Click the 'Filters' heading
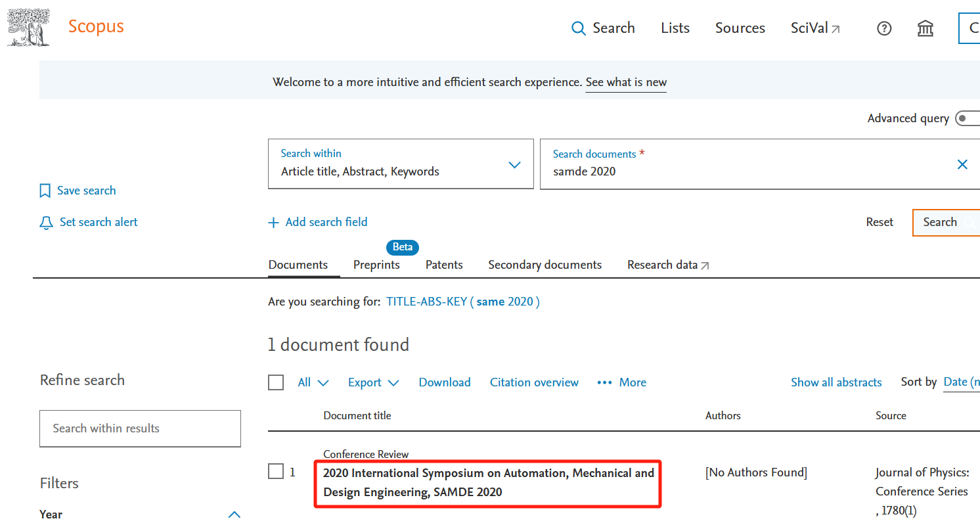This screenshot has height=527, width=980. pos(59,484)
